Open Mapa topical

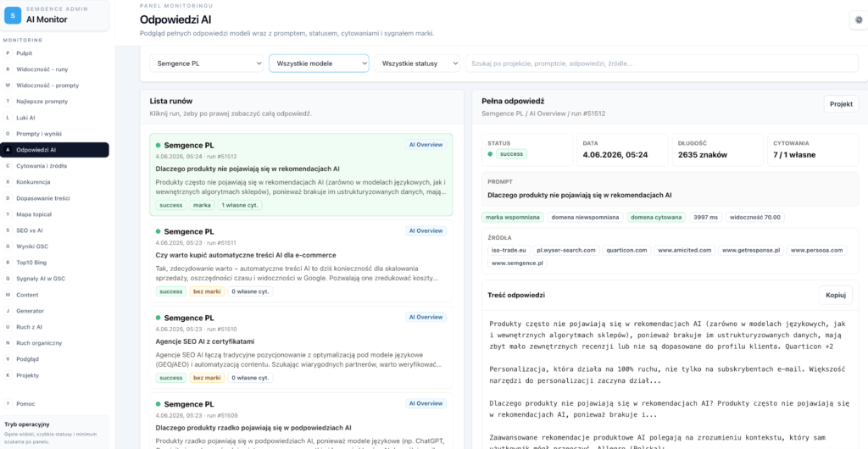pyautogui.click(x=55, y=214)
